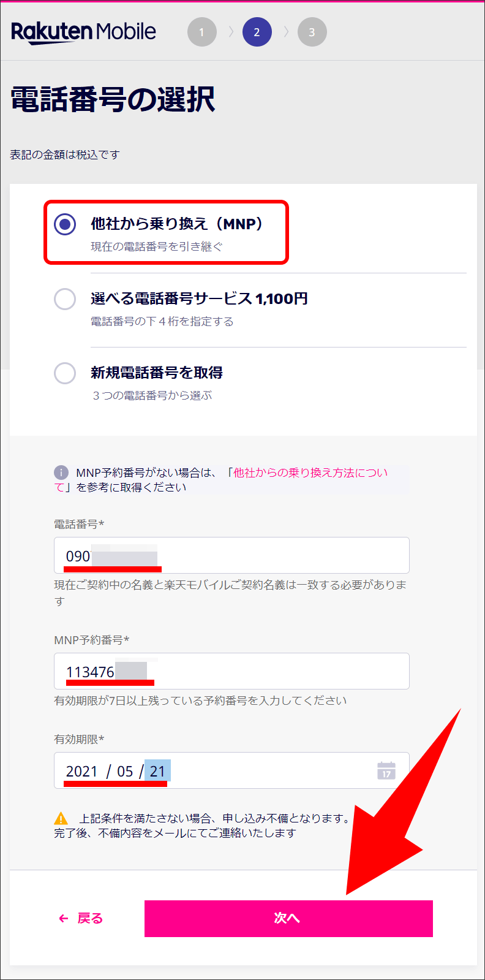Select the step 2 circle indicator
Image resolution: width=485 pixels, height=980 pixels.
(257, 32)
